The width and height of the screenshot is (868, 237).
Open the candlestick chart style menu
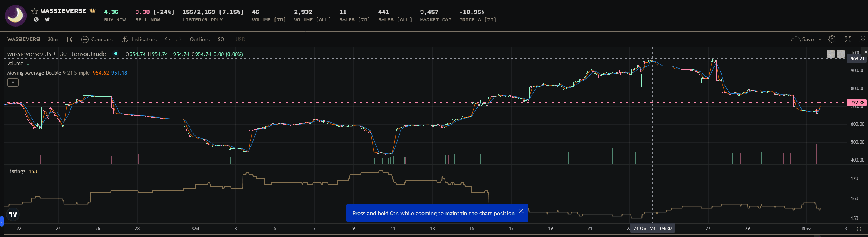tap(70, 39)
